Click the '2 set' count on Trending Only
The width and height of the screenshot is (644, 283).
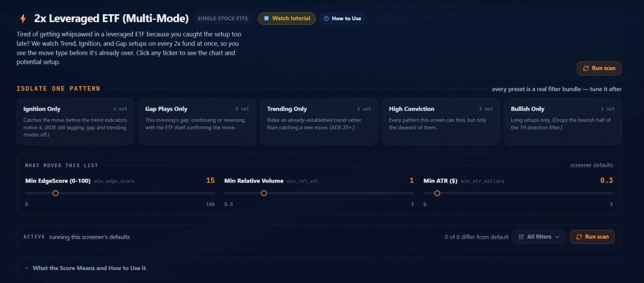364,109
